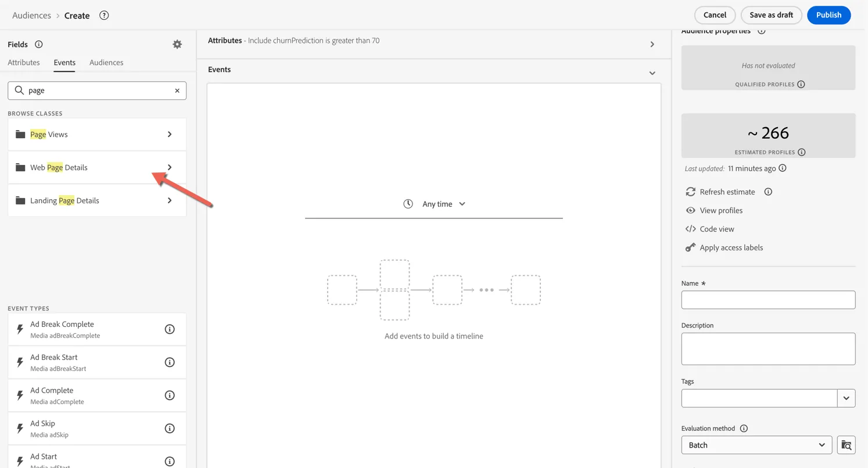Click the Name input field
The image size is (868, 468).
(768, 300)
